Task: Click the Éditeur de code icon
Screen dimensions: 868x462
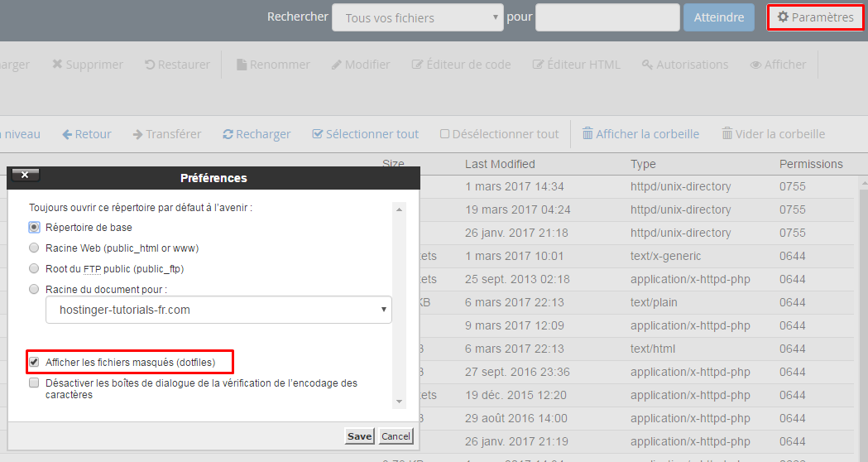Action: coord(417,65)
